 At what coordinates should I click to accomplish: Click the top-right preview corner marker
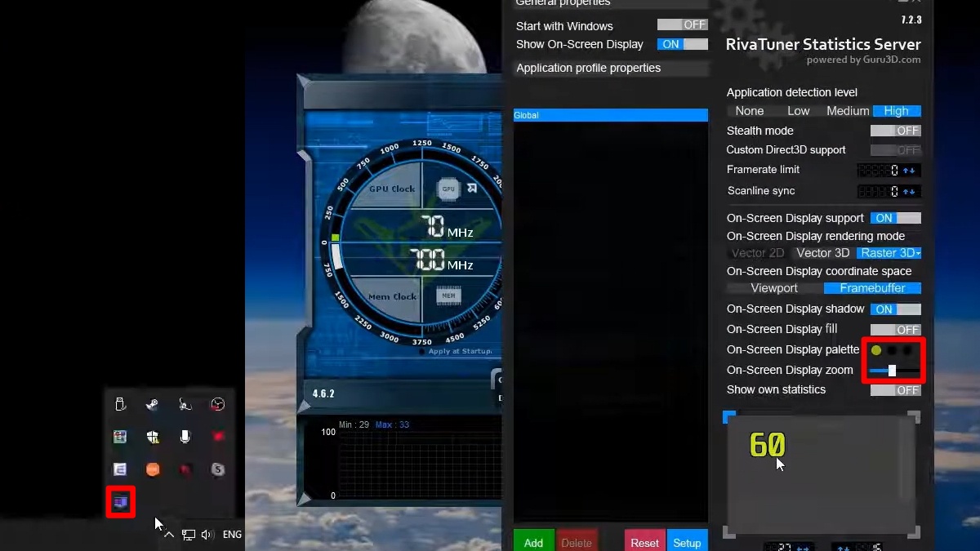(x=915, y=417)
